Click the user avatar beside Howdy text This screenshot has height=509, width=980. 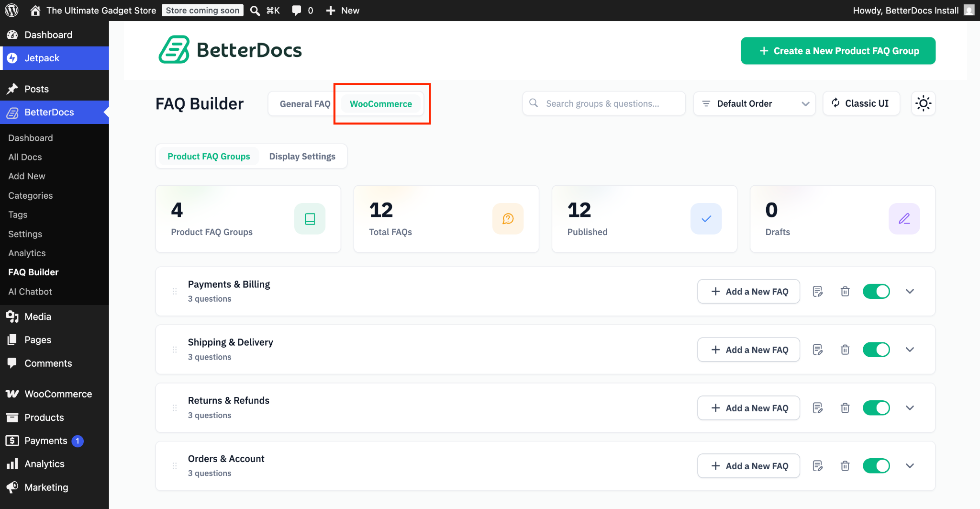pyautogui.click(x=969, y=10)
